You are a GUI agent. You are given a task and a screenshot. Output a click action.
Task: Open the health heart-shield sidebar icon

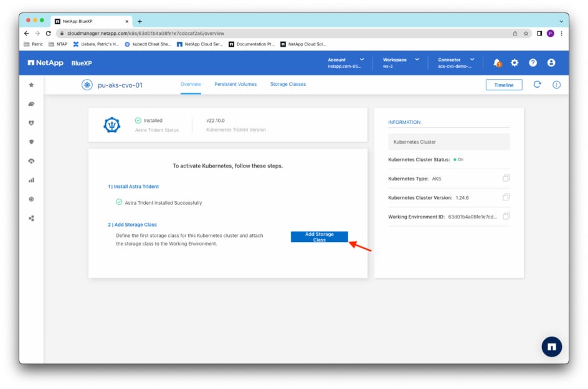pyautogui.click(x=32, y=123)
